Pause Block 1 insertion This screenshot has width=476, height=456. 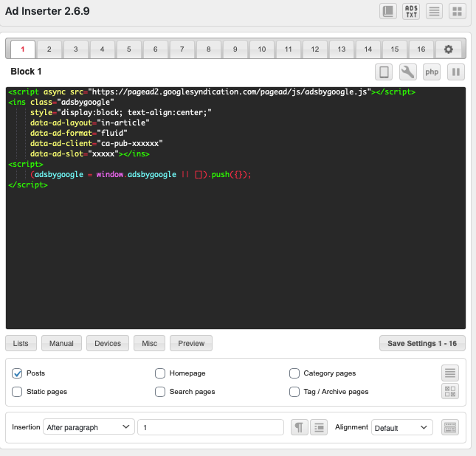click(x=456, y=72)
